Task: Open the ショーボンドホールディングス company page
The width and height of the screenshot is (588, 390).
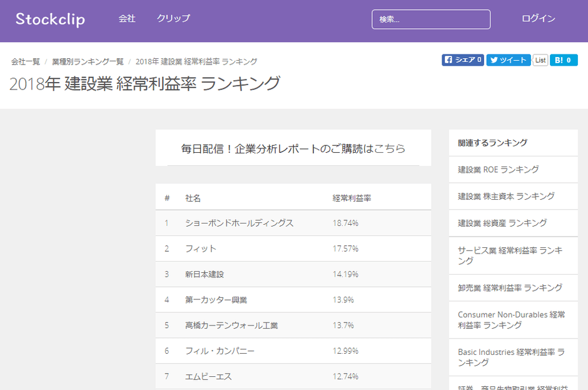Action: coord(241,223)
